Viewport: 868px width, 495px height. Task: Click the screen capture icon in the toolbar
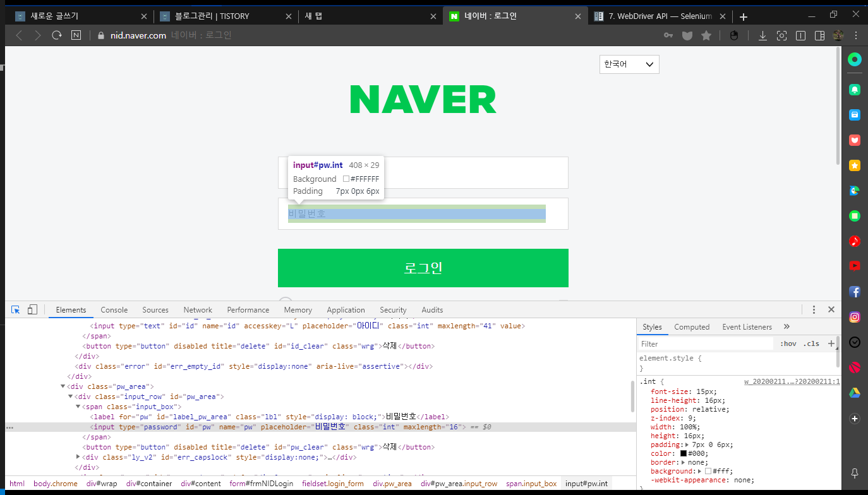781,35
